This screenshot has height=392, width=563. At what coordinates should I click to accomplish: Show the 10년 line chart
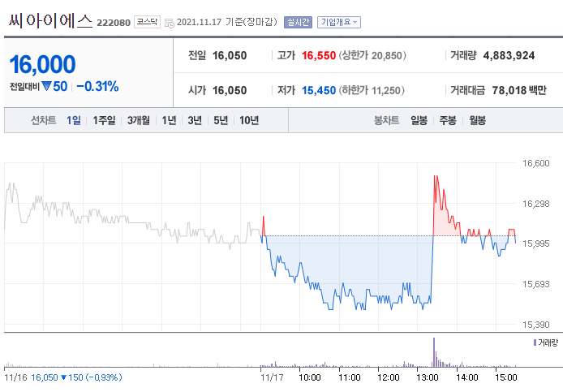(x=249, y=120)
